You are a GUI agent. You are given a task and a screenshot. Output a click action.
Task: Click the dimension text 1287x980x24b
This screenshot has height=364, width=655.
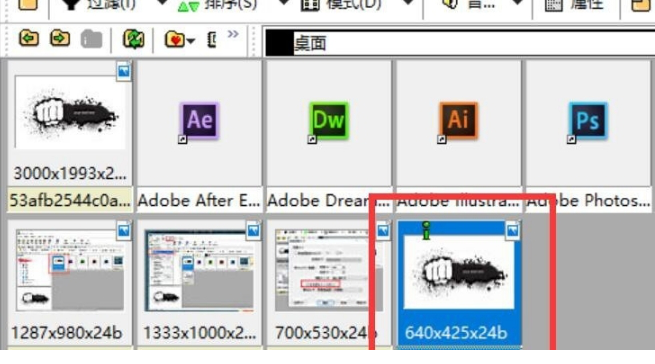point(67,333)
